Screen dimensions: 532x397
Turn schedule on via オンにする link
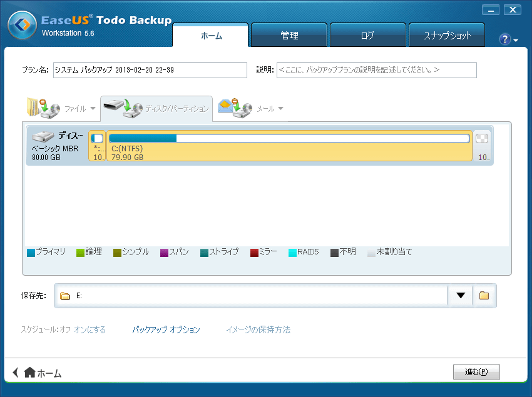pyautogui.click(x=90, y=329)
